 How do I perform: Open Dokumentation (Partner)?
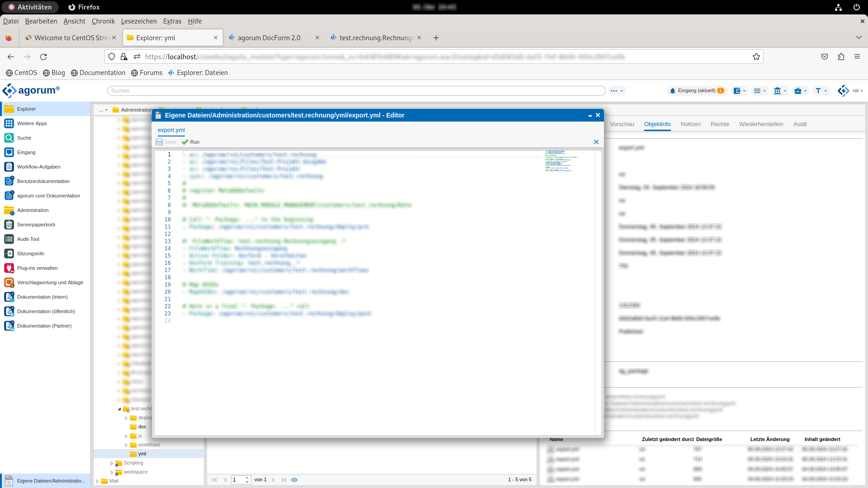pyautogui.click(x=45, y=326)
